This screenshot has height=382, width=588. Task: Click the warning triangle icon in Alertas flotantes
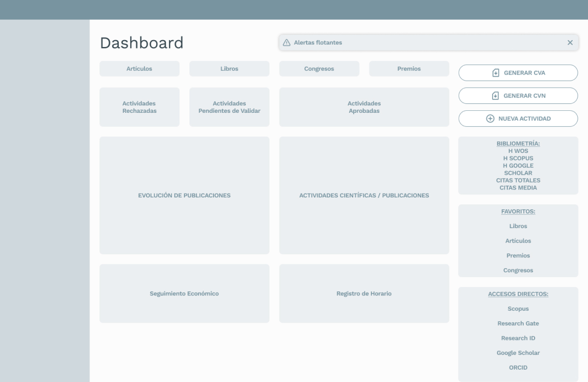(286, 43)
